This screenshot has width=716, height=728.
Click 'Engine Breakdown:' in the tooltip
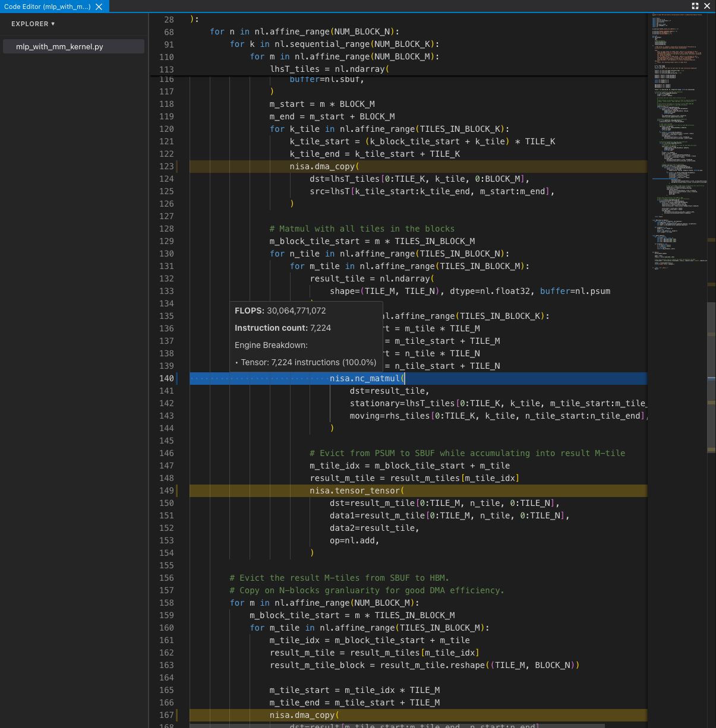[271, 345]
